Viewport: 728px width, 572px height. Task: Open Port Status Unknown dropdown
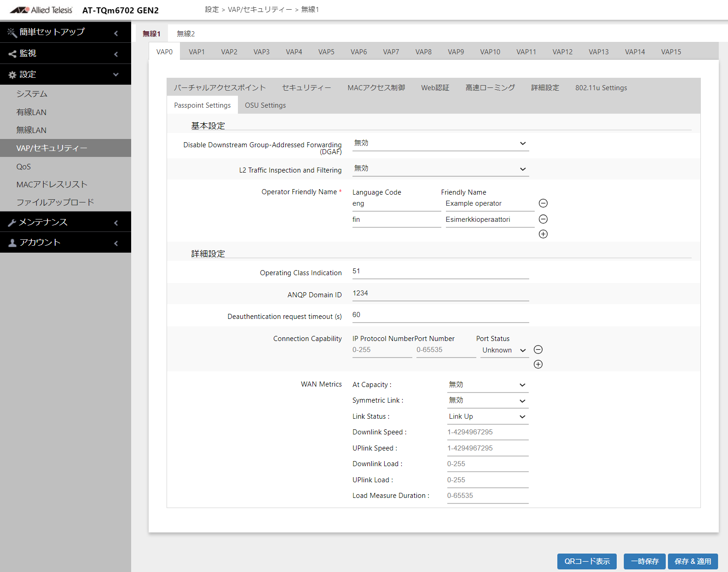[504, 350]
